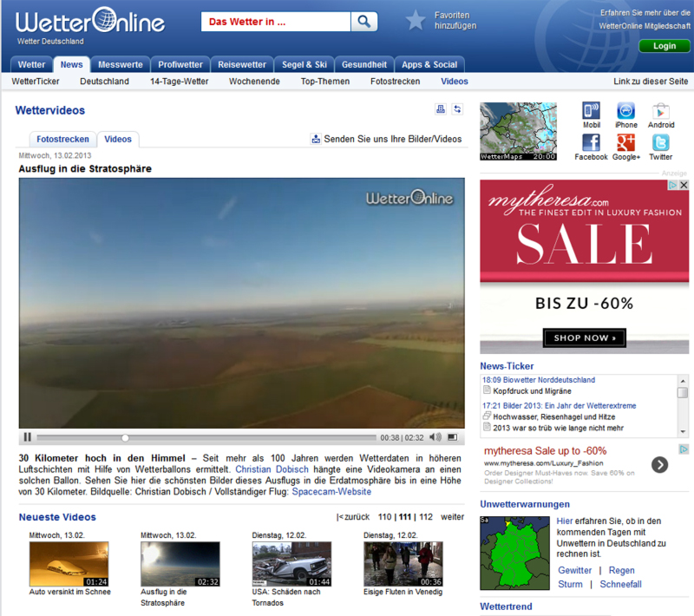Open Gewitter warnings link

pos(574,570)
